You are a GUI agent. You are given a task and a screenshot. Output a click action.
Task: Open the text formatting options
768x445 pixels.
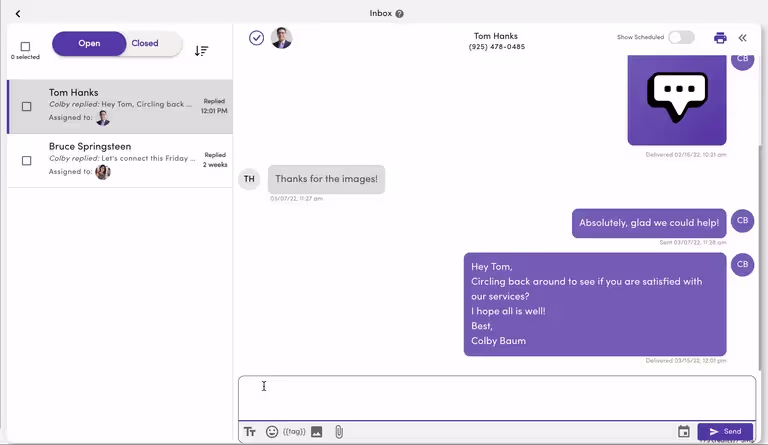250,432
